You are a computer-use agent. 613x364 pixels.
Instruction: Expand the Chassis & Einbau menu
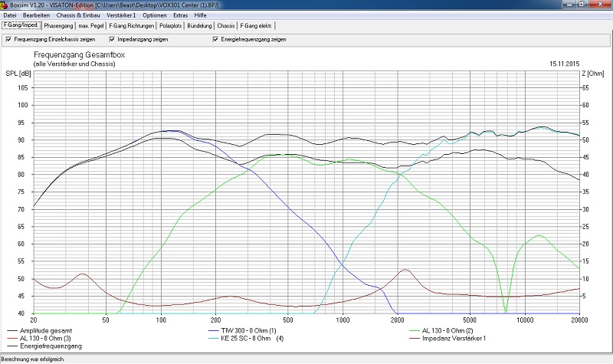77,15
